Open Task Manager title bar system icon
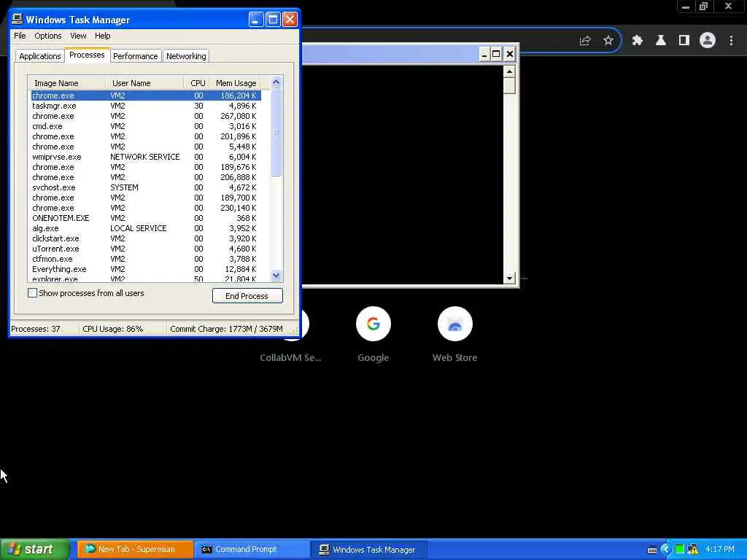The height and width of the screenshot is (560, 747). (18, 19)
